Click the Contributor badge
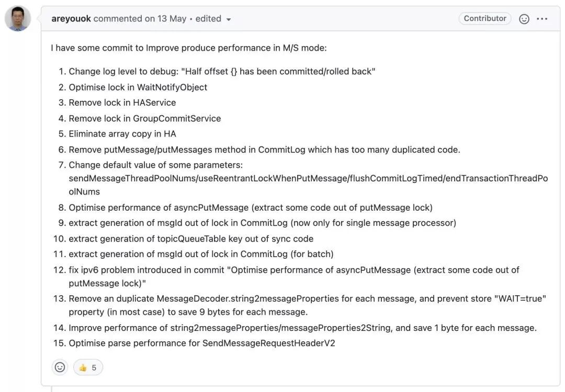 click(x=485, y=18)
